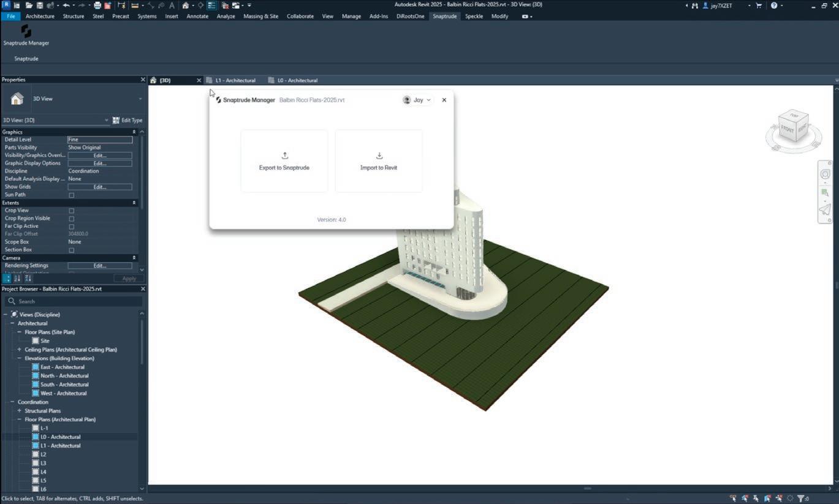The width and height of the screenshot is (839, 504).
Task: Click the home icon on the {3D} tab
Action: (153, 80)
